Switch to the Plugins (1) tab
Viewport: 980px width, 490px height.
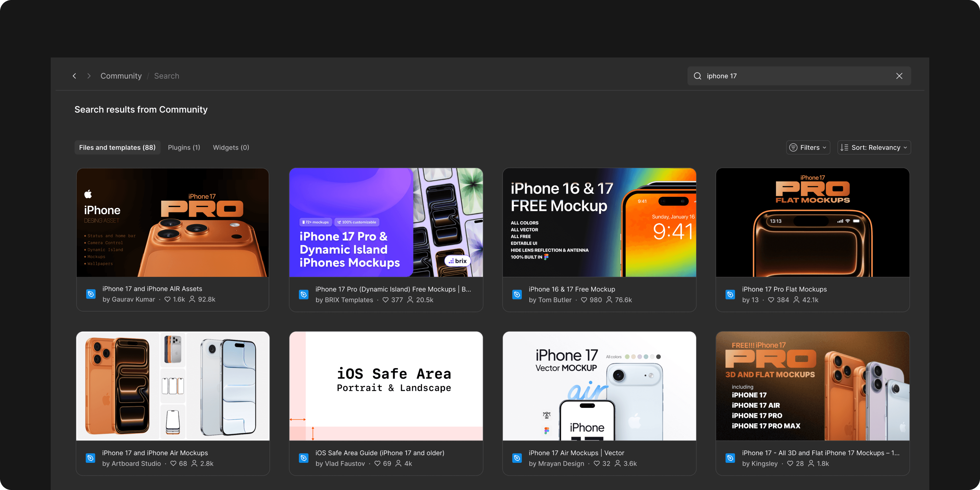point(184,147)
